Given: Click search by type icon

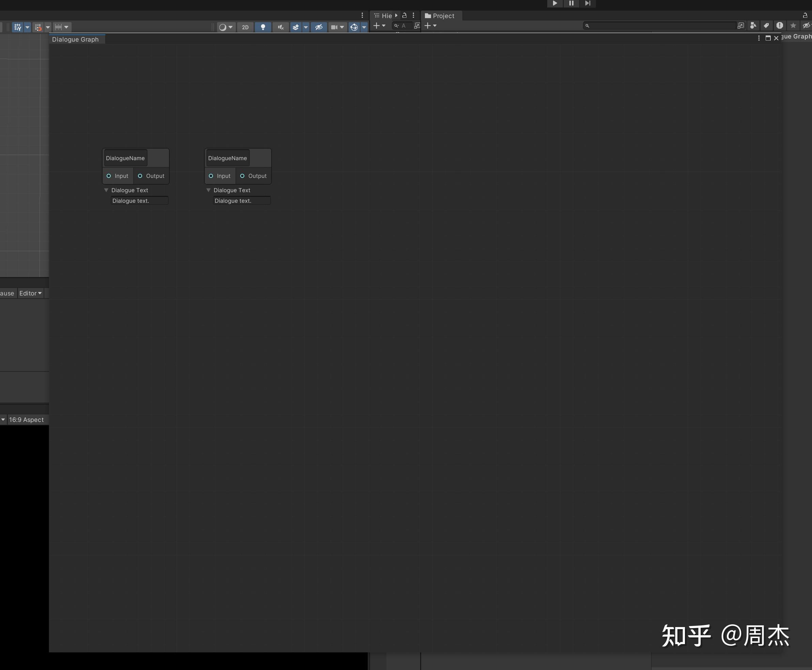Looking at the screenshot, I should [753, 26].
